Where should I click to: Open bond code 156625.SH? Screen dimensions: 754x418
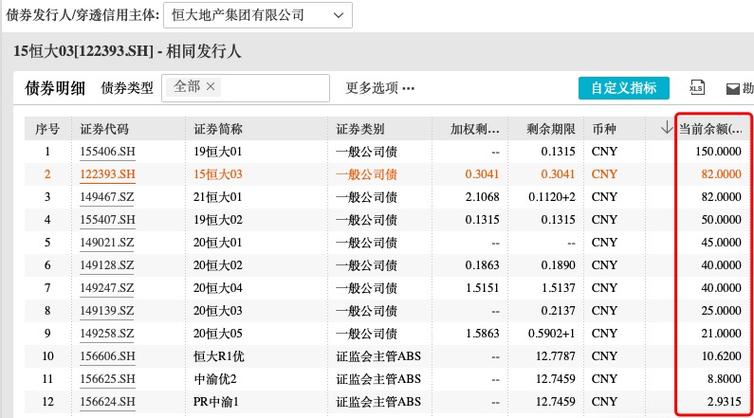coord(108,379)
